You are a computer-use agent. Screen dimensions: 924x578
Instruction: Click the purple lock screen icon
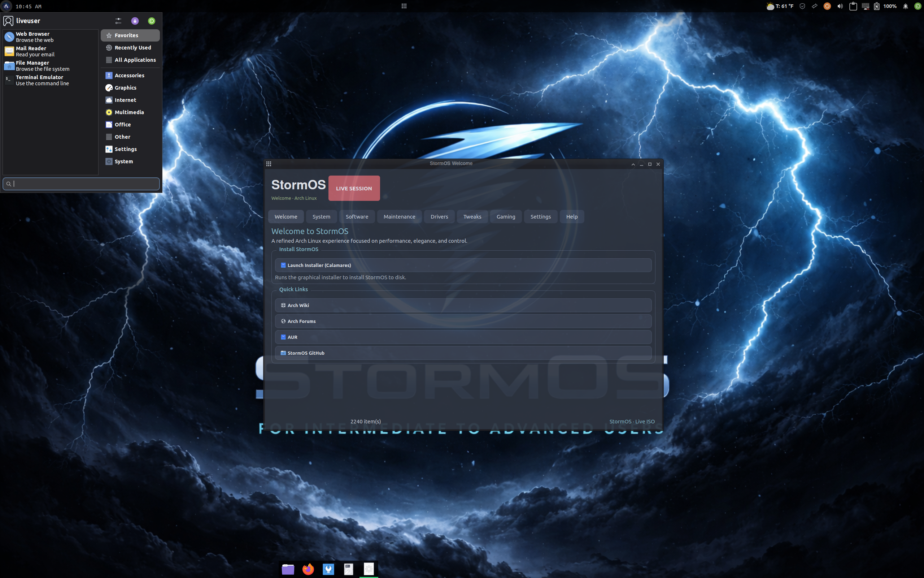coord(135,21)
